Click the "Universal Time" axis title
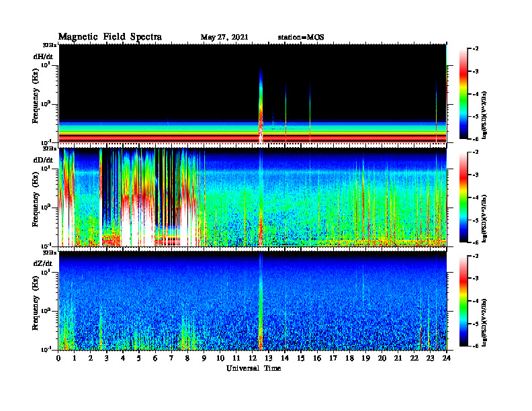This screenshot has height=411, width=532. [x=253, y=368]
